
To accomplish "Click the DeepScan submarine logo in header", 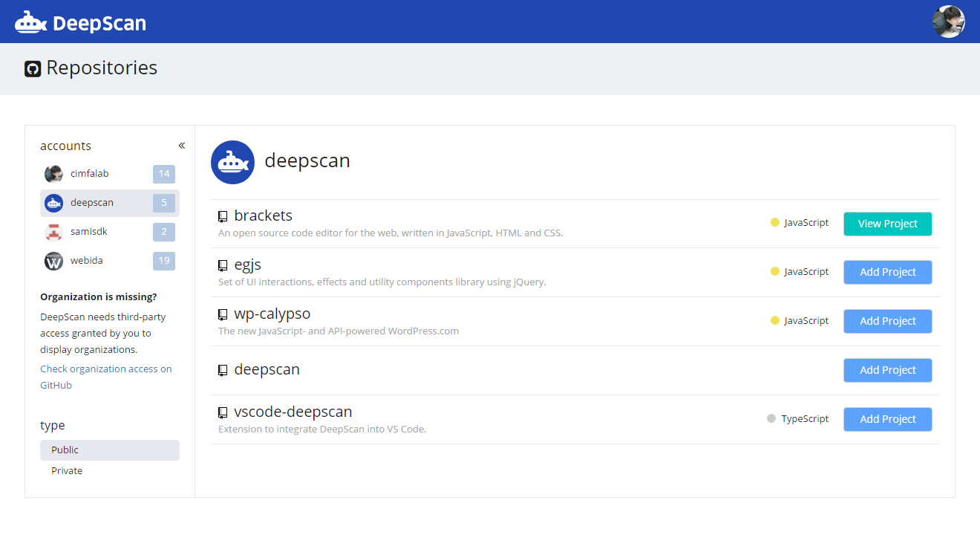I will point(31,22).
